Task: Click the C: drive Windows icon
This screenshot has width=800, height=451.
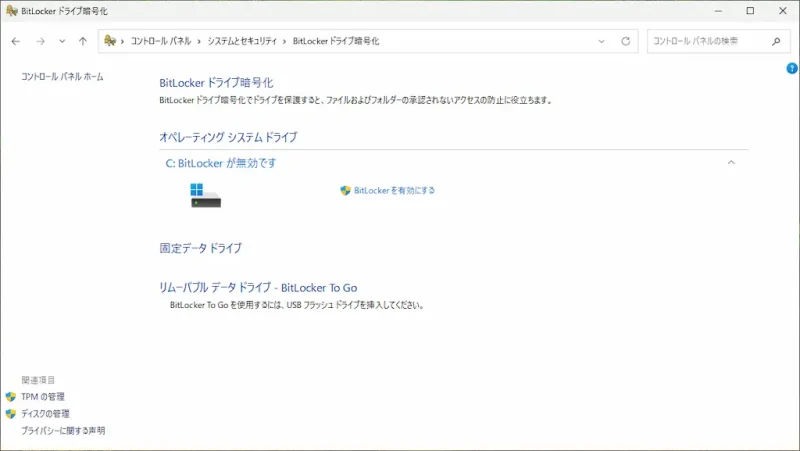Action: [x=205, y=194]
